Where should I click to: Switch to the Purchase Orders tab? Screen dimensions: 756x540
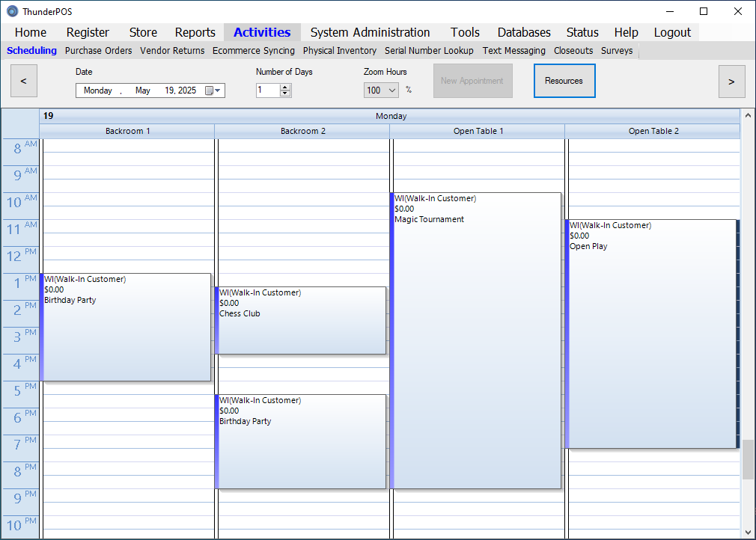(98, 51)
